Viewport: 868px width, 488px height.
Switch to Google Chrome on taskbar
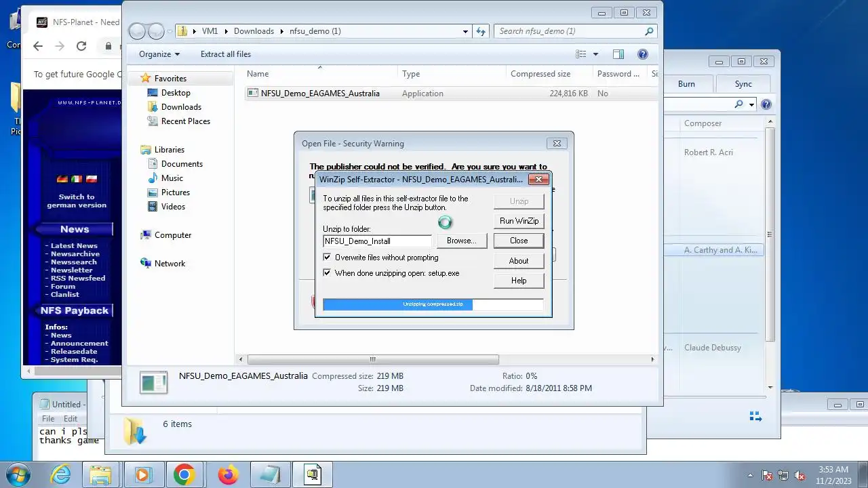click(184, 475)
